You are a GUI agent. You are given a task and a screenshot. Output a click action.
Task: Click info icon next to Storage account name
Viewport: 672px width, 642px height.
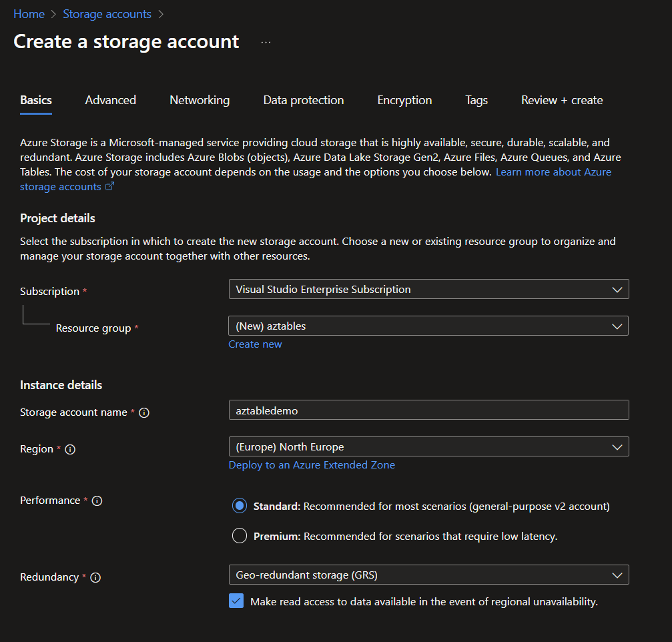click(144, 412)
